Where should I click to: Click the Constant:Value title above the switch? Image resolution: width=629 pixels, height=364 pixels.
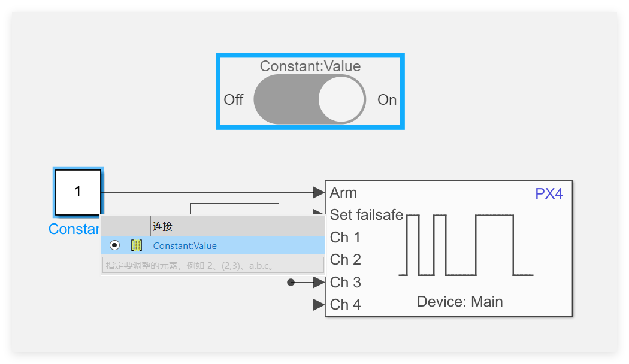[x=310, y=66]
